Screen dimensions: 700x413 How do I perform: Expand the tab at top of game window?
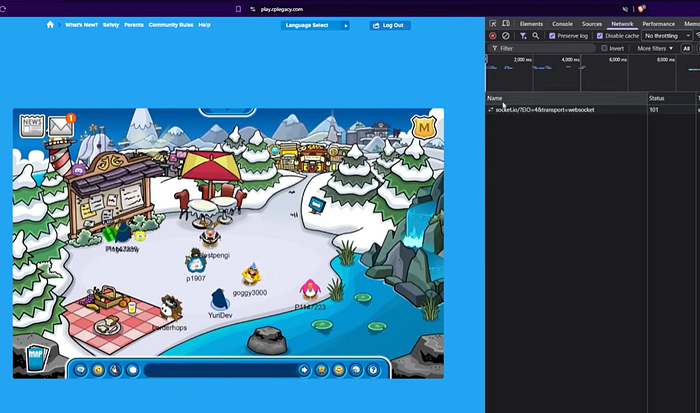point(227,110)
